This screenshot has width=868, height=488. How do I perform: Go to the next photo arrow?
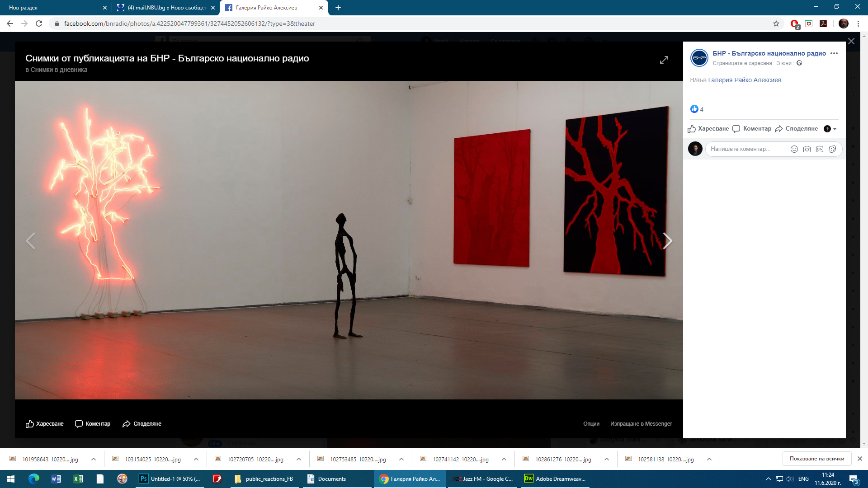667,241
